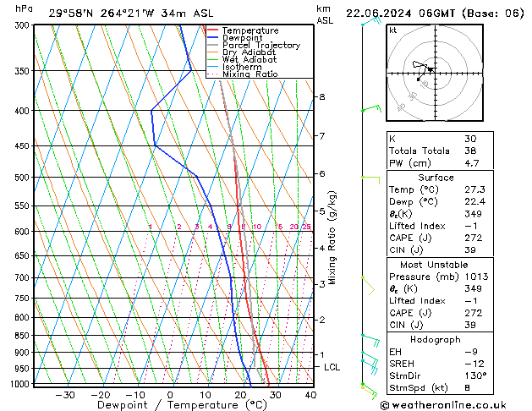Click the center of the hodograph plot

click(x=431, y=69)
